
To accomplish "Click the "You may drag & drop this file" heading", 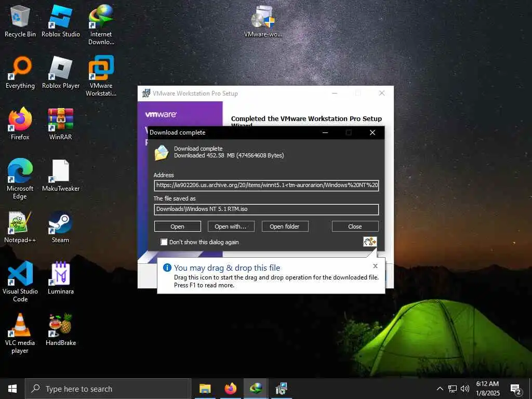I will pyautogui.click(x=227, y=268).
